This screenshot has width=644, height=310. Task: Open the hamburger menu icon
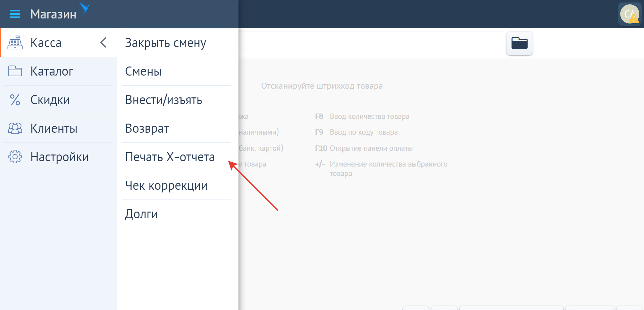(15, 14)
